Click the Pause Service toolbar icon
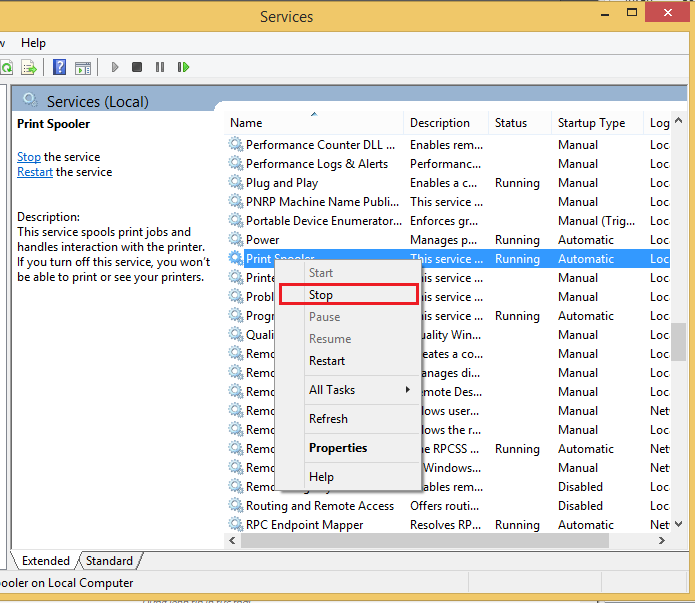This screenshot has height=603, width=695. 160,67
